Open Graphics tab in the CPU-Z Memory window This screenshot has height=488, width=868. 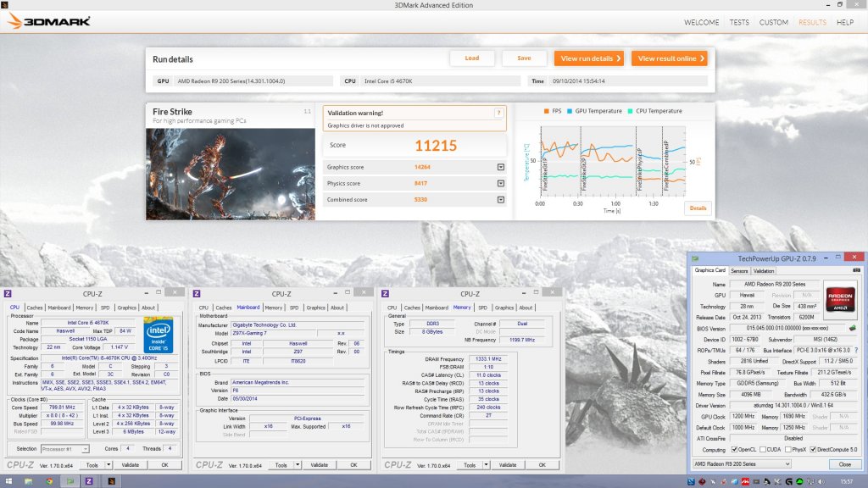504,308
